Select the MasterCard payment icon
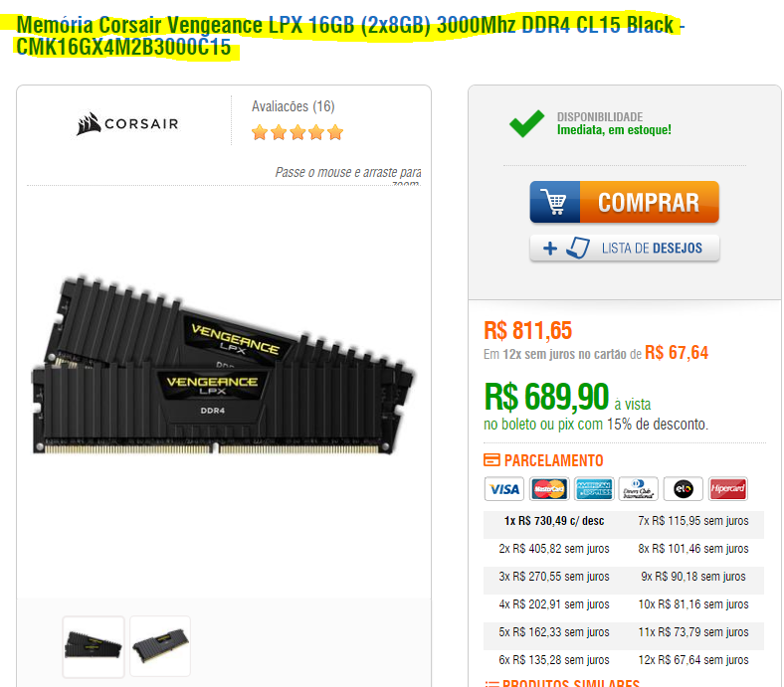Viewport: 784px width, 687px height. [549, 488]
